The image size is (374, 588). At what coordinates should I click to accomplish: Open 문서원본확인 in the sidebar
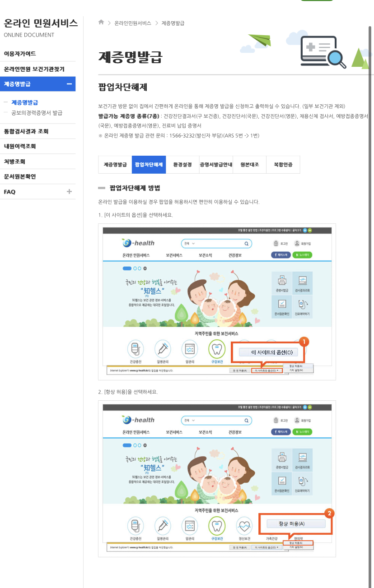click(20, 176)
